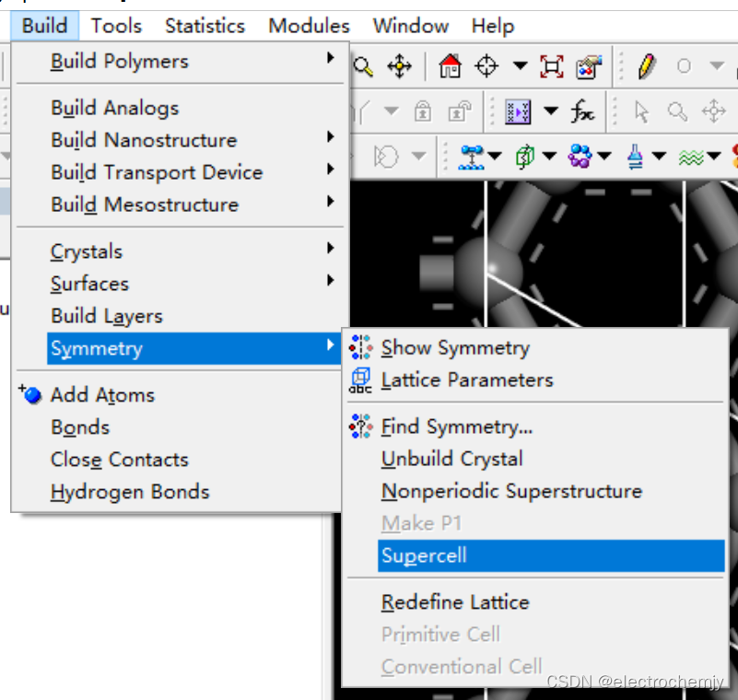This screenshot has width=738, height=700.
Task: Click the crosshair recenter icon
Action: (x=486, y=66)
